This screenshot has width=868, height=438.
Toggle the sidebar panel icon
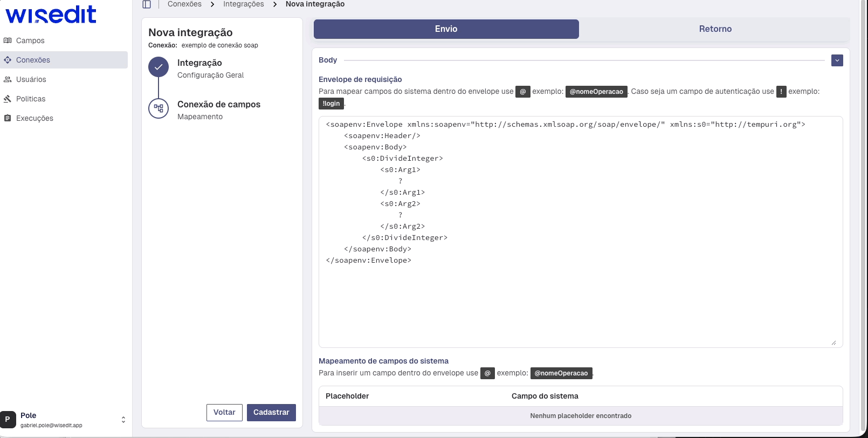point(147,4)
